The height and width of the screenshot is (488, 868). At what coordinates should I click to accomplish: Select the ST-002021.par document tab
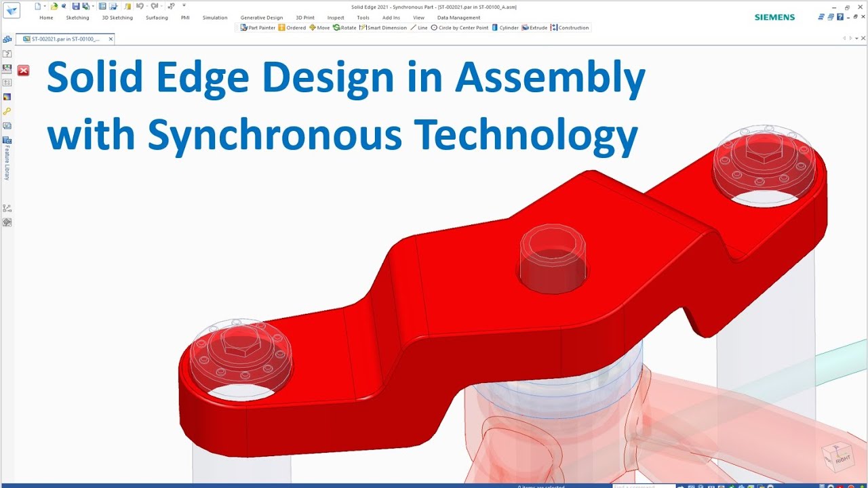[65, 39]
